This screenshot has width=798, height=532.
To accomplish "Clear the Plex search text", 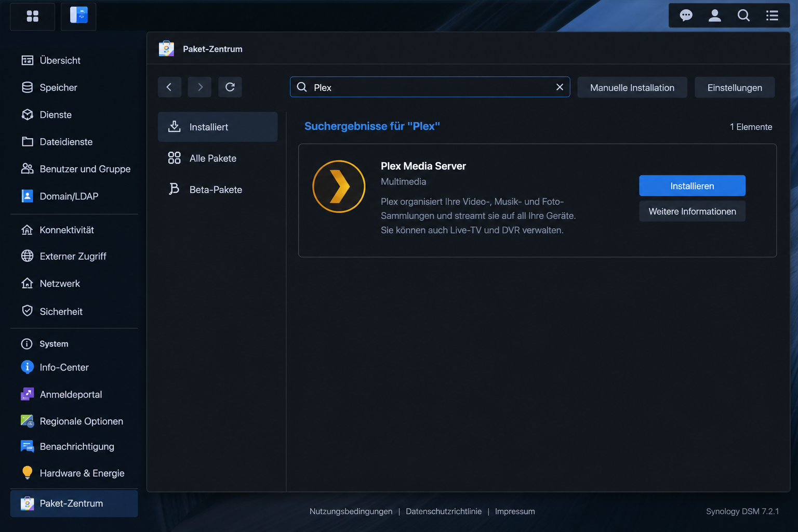I will pyautogui.click(x=560, y=87).
